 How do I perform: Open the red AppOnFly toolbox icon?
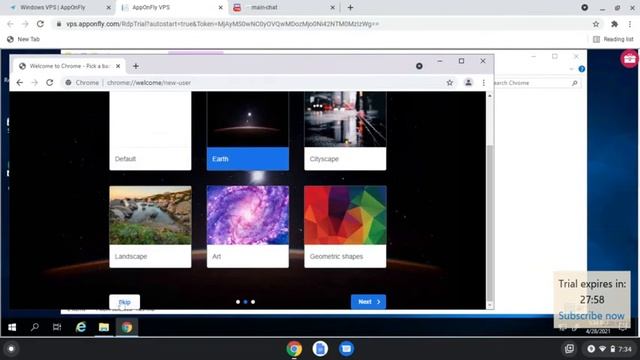tap(629, 59)
